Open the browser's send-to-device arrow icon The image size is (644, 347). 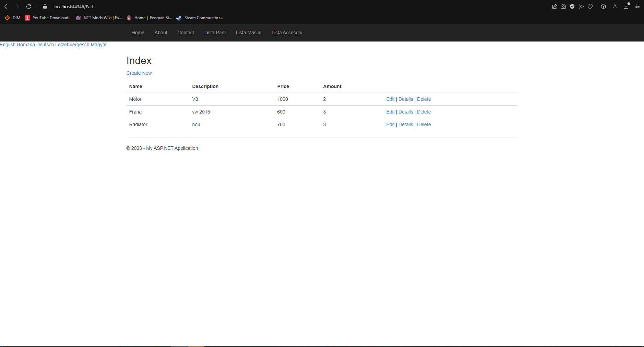(x=581, y=6)
